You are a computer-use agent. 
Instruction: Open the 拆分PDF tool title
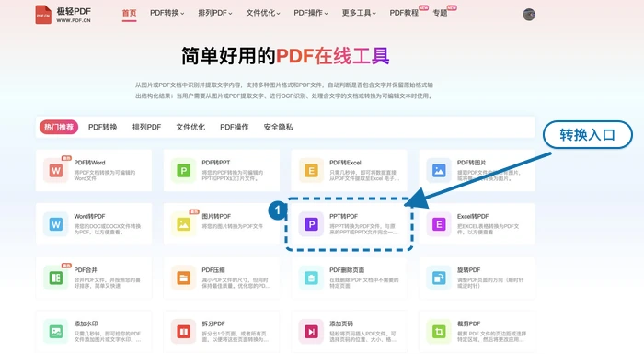point(213,324)
